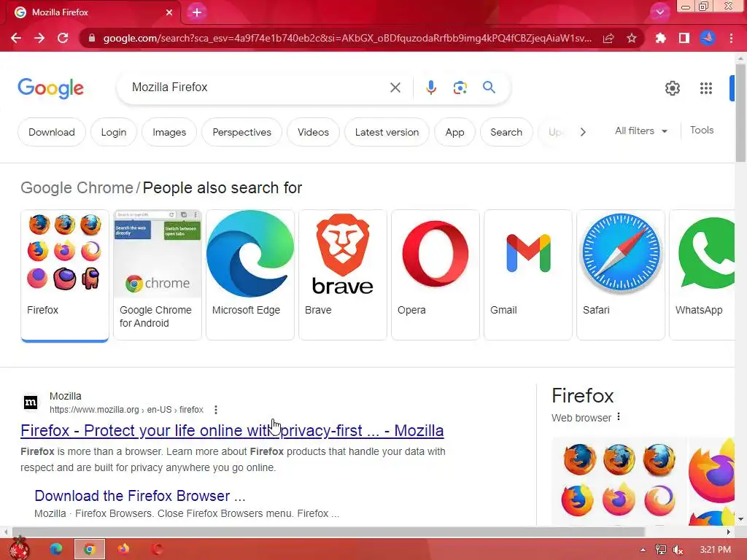Viewport: 747px width, 560px height.
Task: Click the Firefox logos image in knowledge panel
Action: pos(619,481)
